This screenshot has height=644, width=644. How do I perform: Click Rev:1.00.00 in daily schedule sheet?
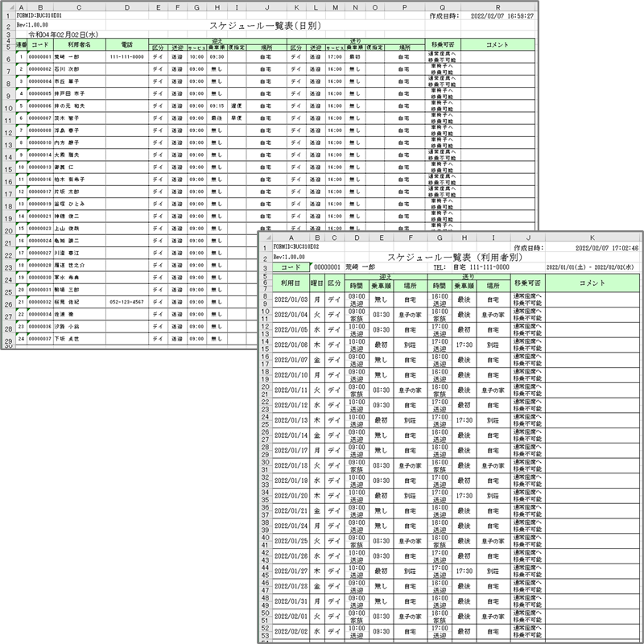tap(32, 25)
